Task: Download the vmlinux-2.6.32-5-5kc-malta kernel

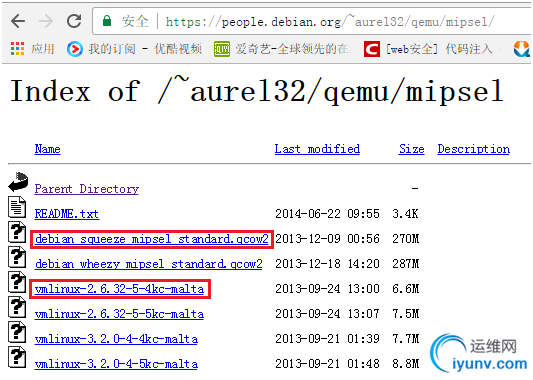Action: [119, 314]
